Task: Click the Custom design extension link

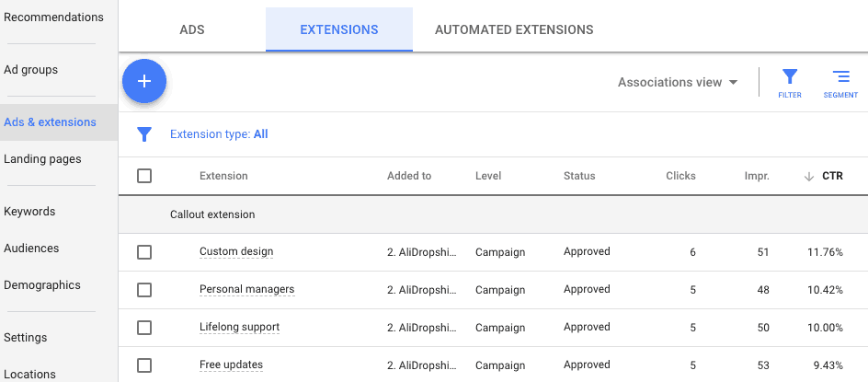Action: tap(236, 251)
